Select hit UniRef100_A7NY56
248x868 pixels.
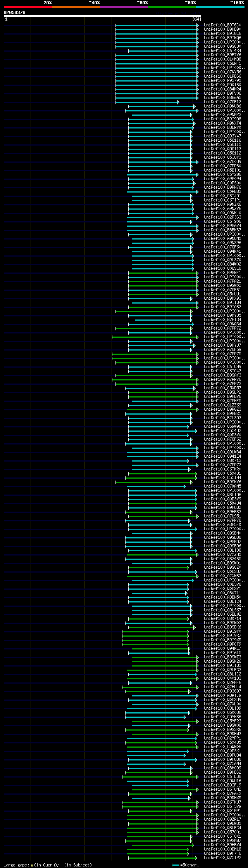(222, 72)
